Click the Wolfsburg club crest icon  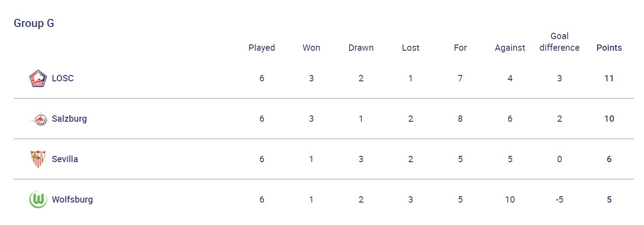(38, 200)
